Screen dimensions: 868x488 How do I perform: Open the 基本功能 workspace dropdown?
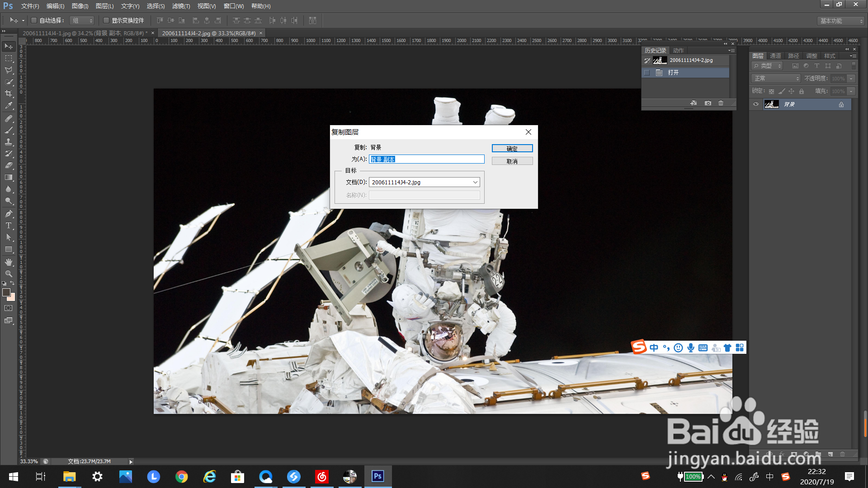pos(841,21)
